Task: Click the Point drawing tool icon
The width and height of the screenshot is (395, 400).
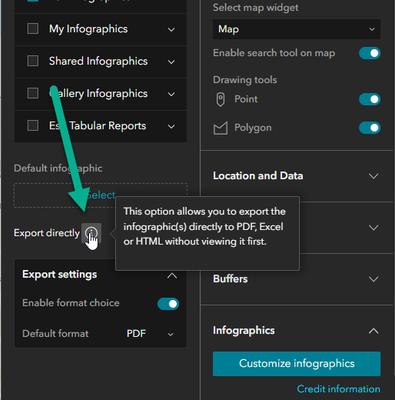Action: tap(220, 99)
